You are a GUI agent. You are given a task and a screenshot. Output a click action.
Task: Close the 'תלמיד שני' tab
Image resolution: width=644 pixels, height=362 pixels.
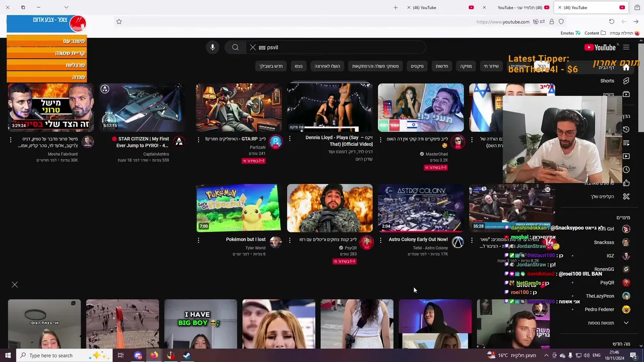(484, 8)
